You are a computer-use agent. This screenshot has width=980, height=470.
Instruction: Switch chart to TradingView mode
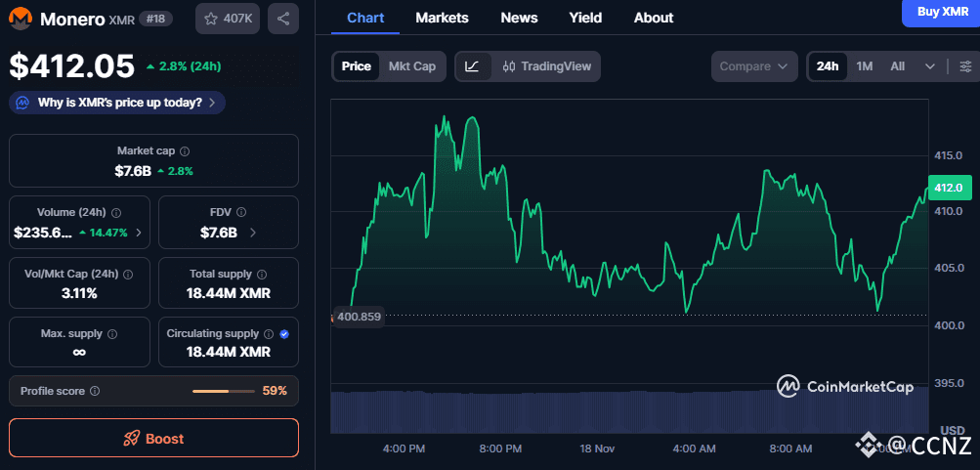tap(547, 66)
